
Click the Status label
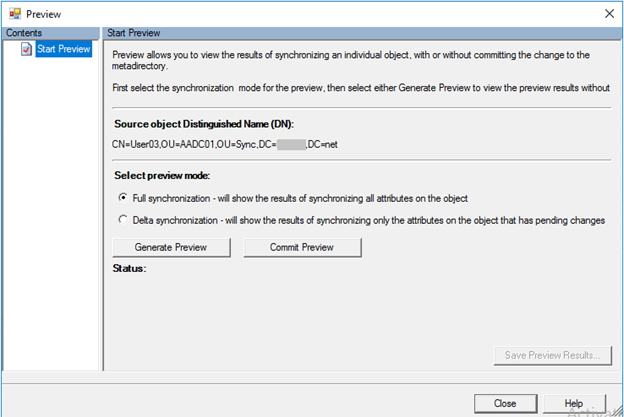coord(129,268)
